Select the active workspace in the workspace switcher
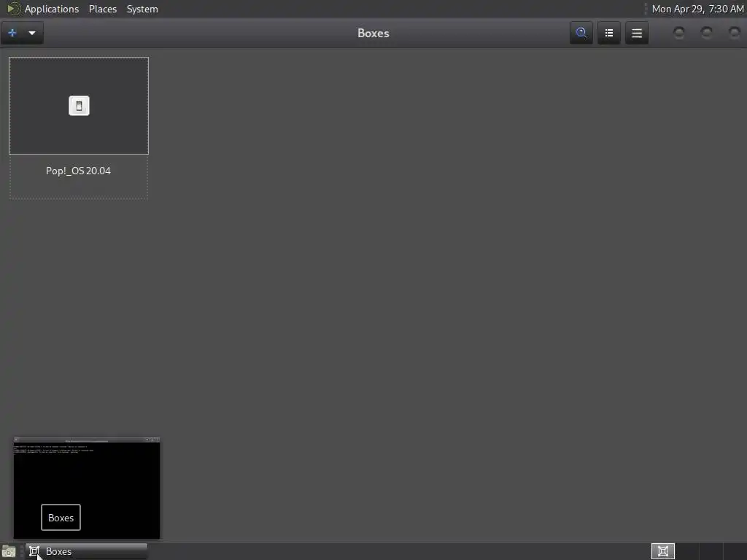747x560 pixels. (662, 551)
